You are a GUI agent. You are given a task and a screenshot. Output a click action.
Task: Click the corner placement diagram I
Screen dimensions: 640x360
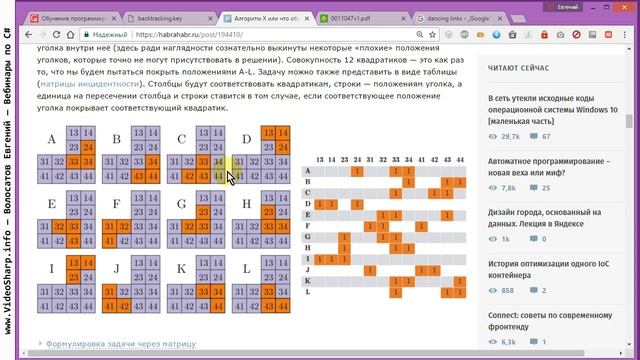tap(67, 284)
